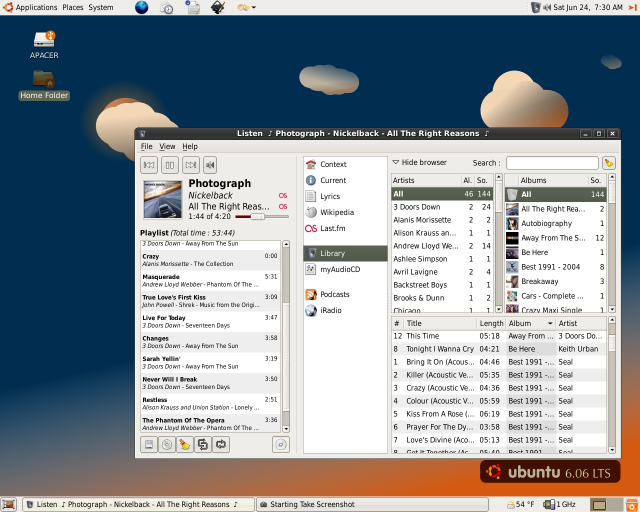Open the Last.fm pane
The width and height of the screenshot is (640, 512).
pyautogui.click(x=345, y=228)
